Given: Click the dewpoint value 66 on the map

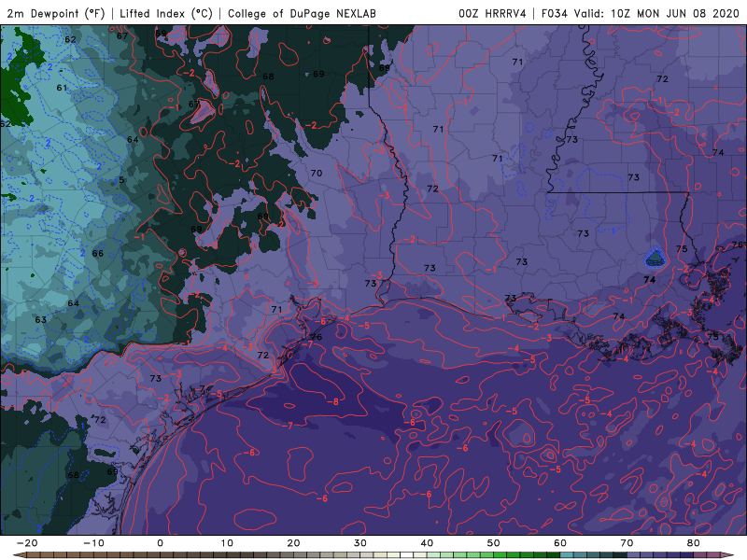Looking at the screenshot, I should [x=98, y=253].
